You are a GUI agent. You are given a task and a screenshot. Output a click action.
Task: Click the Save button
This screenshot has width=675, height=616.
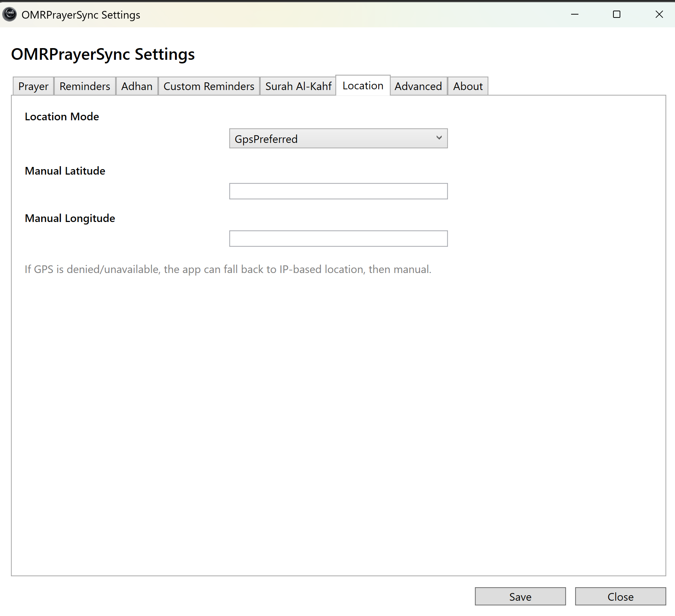coord(520,597)
